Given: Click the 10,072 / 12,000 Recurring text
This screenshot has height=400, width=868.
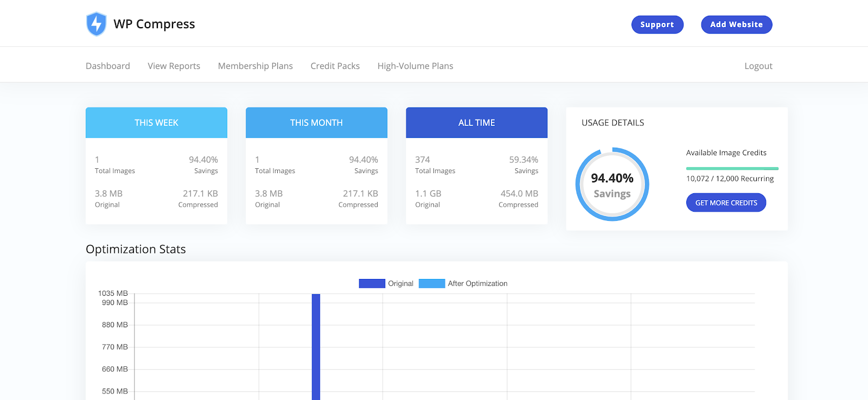Looking at the screenshot, I should click(x=730, y=179).
